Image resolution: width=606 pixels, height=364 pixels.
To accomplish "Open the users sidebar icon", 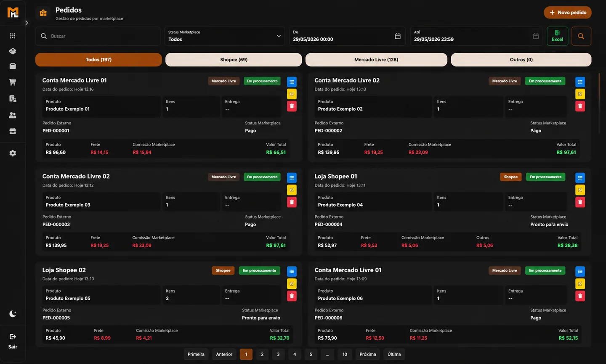I will coord(13,115).
